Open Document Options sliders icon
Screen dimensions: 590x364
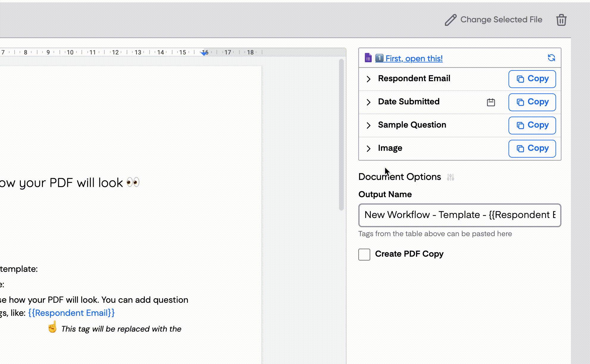(451, 177)
